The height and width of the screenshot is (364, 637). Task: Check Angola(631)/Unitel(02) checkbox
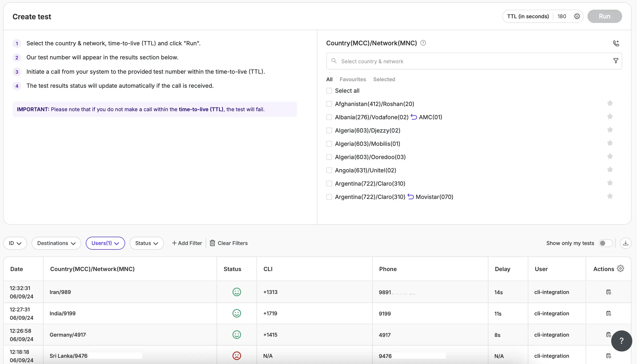(329, 170)
